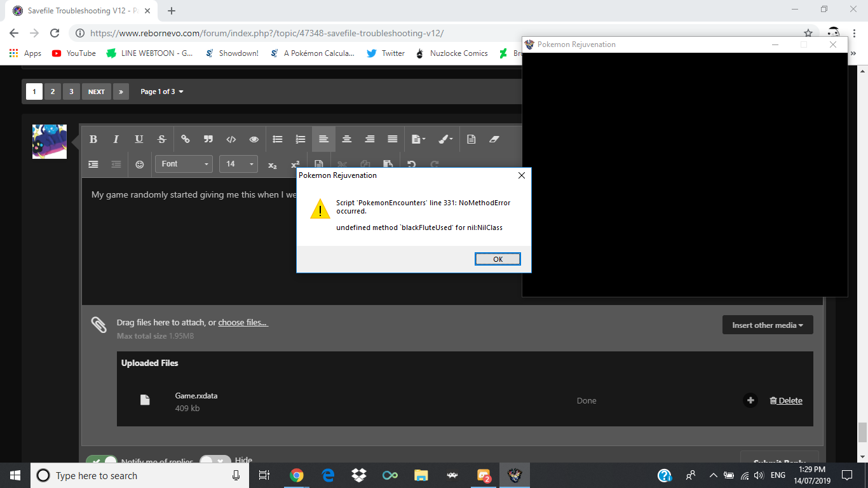This screenshot has height=488, width=868.
Task: Click the Windows taskbar search box
Action: click(140, 475)
